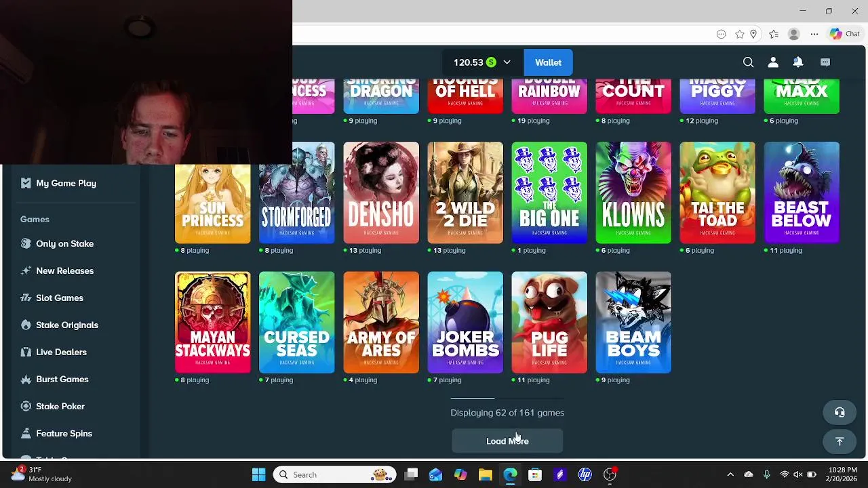Click the Stake Poker chip icon

click(26, 406)
